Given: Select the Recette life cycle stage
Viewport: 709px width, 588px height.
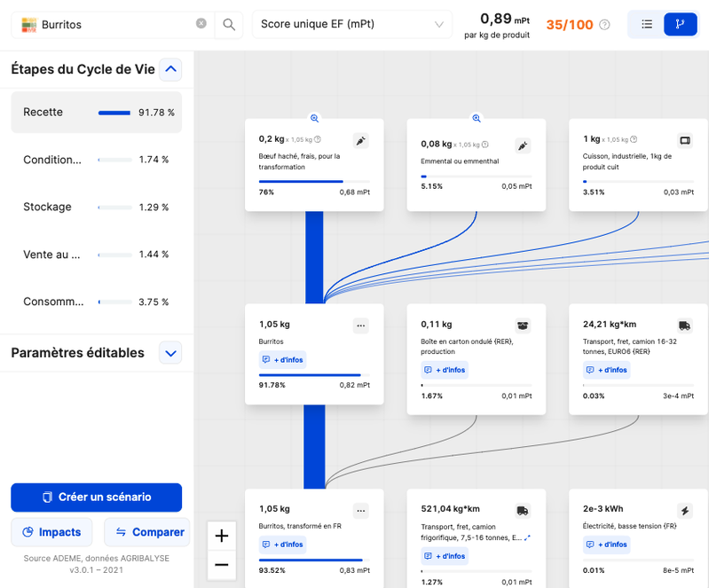Looking at the screenshot, I should tap(97, 113).
